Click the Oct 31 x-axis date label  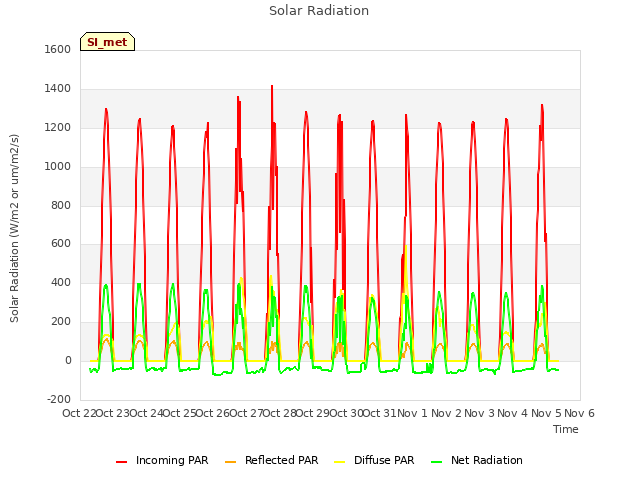[380, 413]
